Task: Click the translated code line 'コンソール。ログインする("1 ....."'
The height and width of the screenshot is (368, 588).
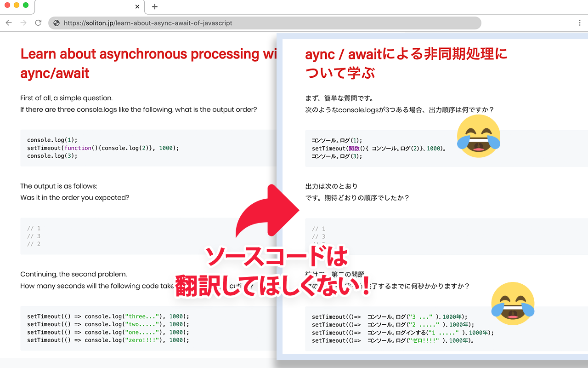Action: (402, 332)
